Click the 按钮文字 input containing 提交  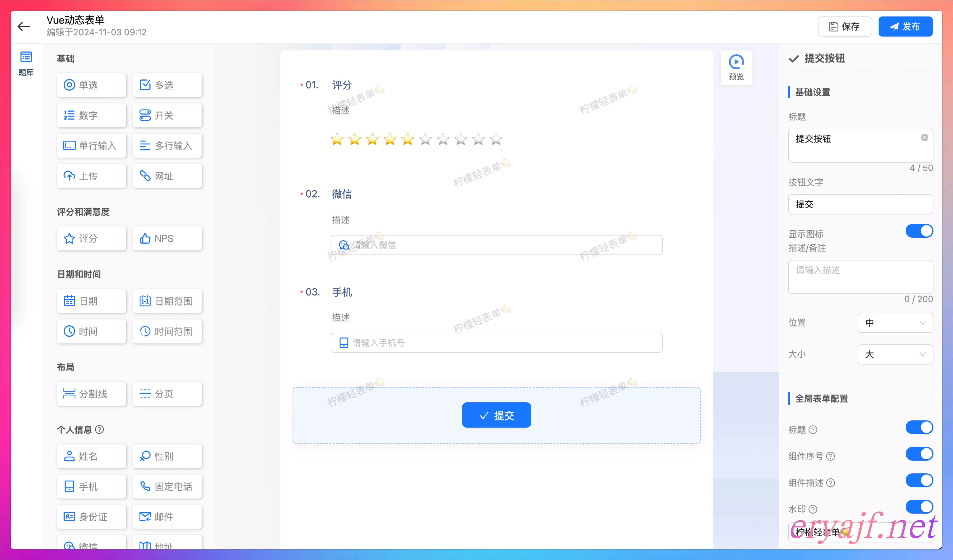pyautogui.click(x=860, y=204)
